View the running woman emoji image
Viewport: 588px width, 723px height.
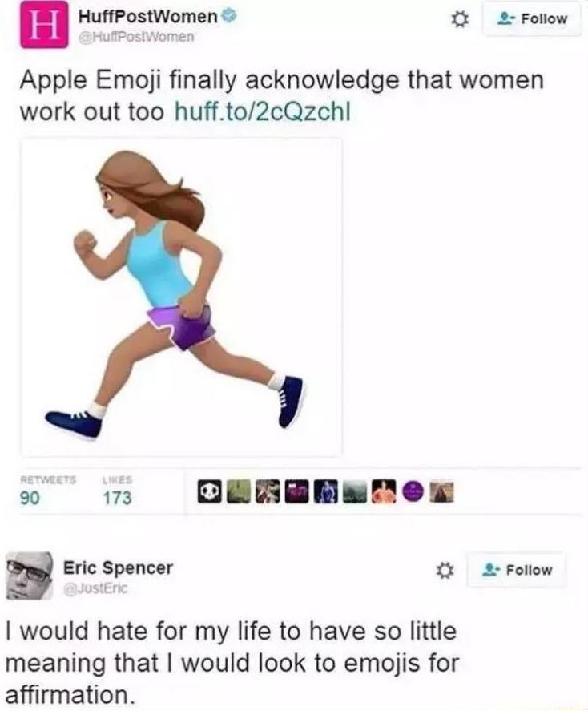181,297
